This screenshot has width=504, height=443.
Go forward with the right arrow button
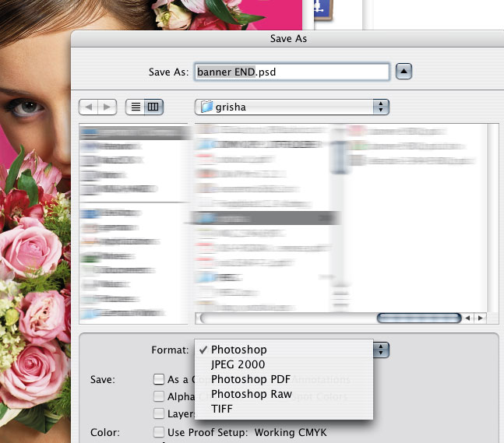click(x=107, y=107)
